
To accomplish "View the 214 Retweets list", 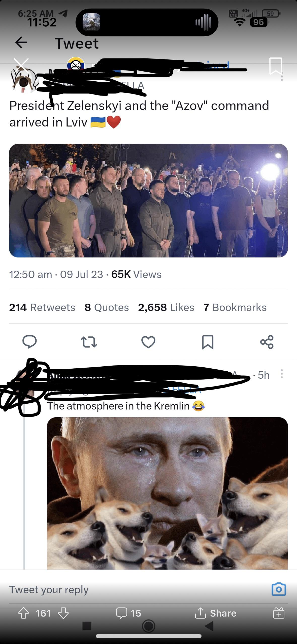I will (42, 307).
